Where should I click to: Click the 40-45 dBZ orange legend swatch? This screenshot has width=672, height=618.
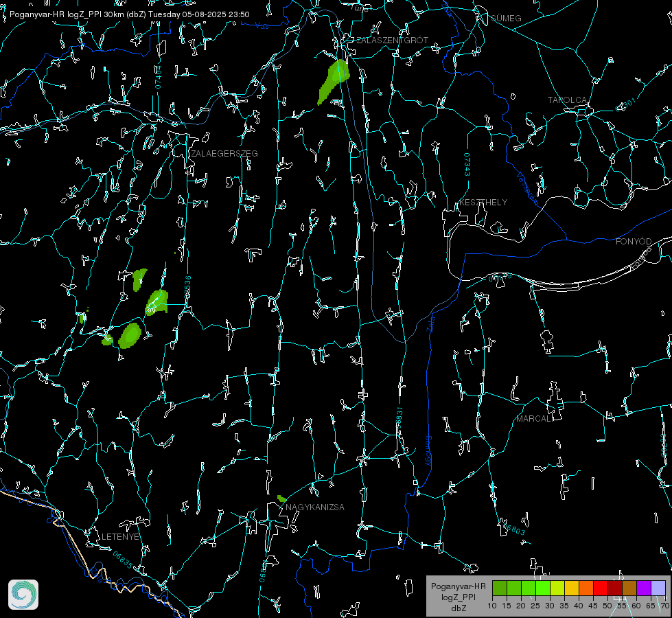point(586,588)
